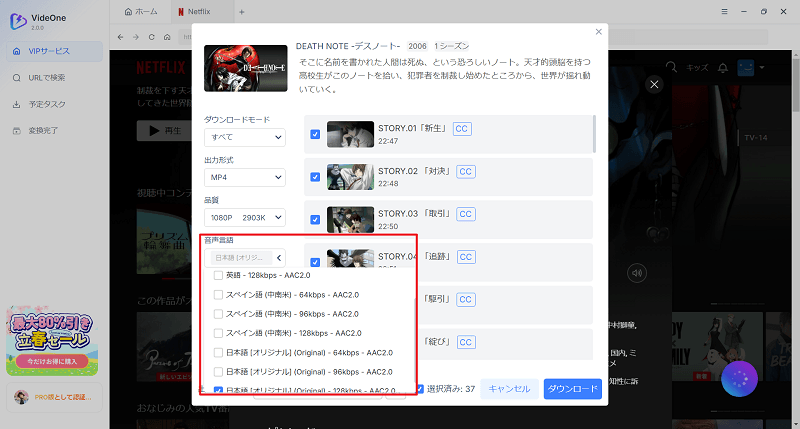Open the 出力形式 MP4 dropdown
The height and width of the screenshot is (429, 800).
point(245,178)
